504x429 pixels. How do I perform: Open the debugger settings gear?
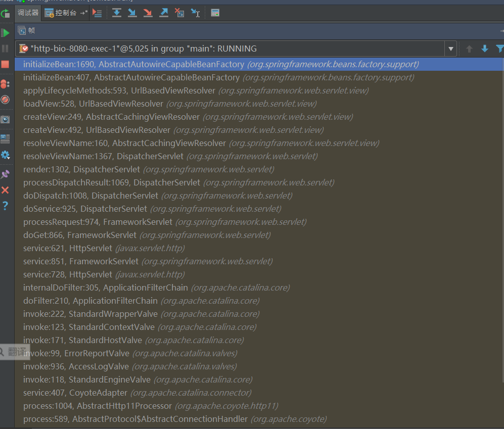click(x=5, y=155)
